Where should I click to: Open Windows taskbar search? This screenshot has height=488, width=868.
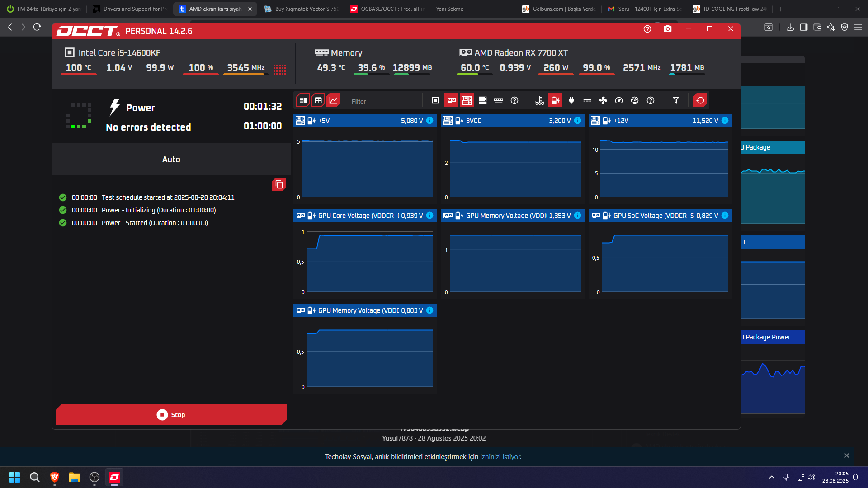pos(35,477)
